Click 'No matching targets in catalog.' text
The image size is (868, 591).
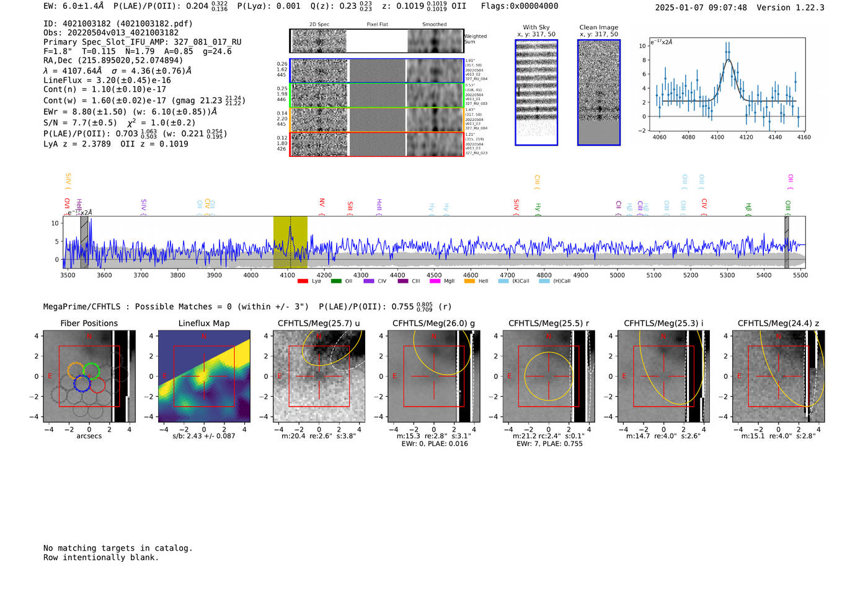[x=118, y=548]
